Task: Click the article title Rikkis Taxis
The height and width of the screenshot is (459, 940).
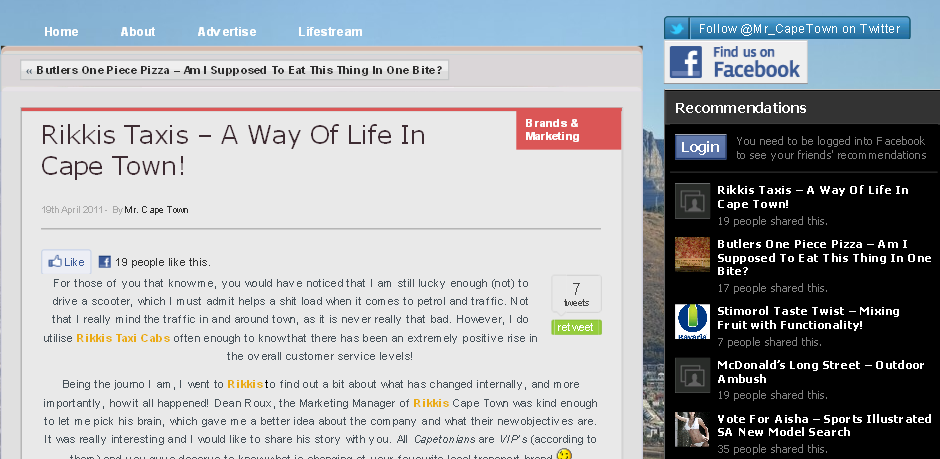Action: click(233, 150)
